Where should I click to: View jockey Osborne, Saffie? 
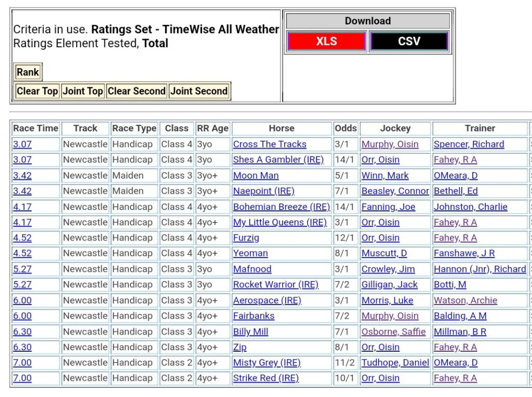click(393, 332)
